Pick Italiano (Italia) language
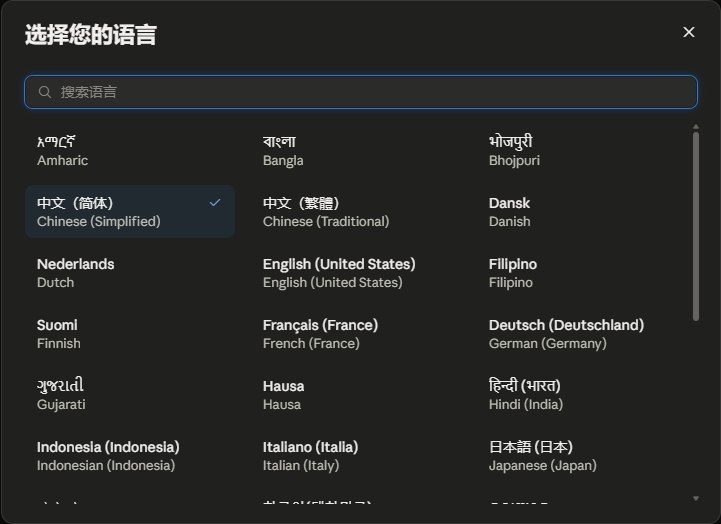Image resolution: width=721 pixels, height=524 pixels. point(356,456)
